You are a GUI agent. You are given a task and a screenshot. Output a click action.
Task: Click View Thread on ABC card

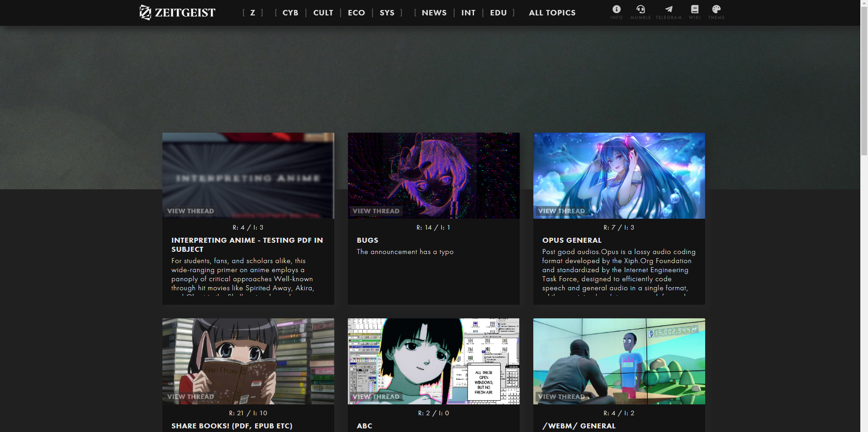click(x=376, y=397)
